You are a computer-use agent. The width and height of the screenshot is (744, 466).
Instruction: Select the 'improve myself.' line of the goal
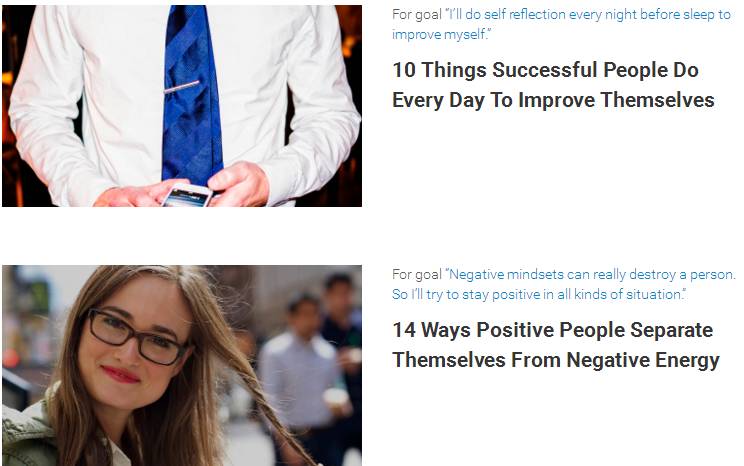pos(441,34)
